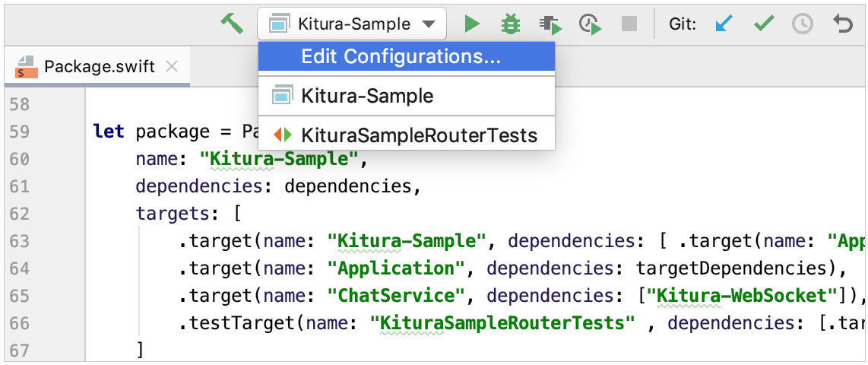Select Kitura-Sample in configuration list
Screen dimensions: 868x365
[367, 97]
